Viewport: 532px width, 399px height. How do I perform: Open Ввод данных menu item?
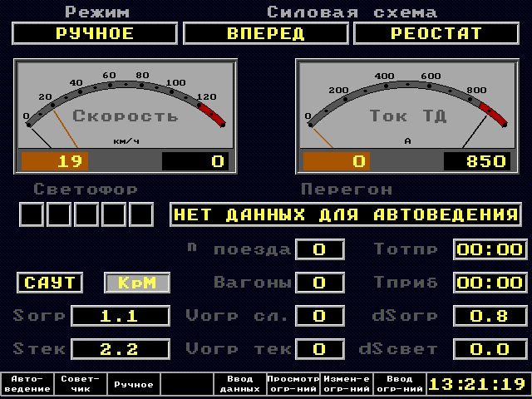click(x=240, y=384)
